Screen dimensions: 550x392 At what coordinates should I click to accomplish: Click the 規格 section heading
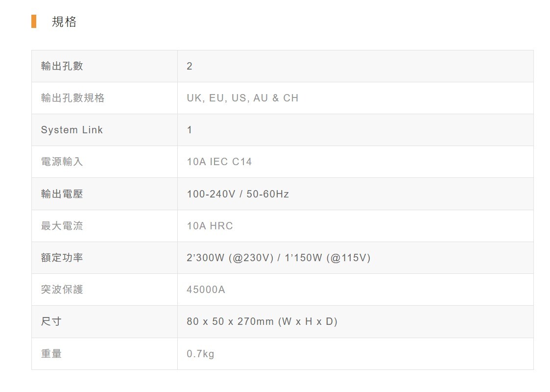64,22
